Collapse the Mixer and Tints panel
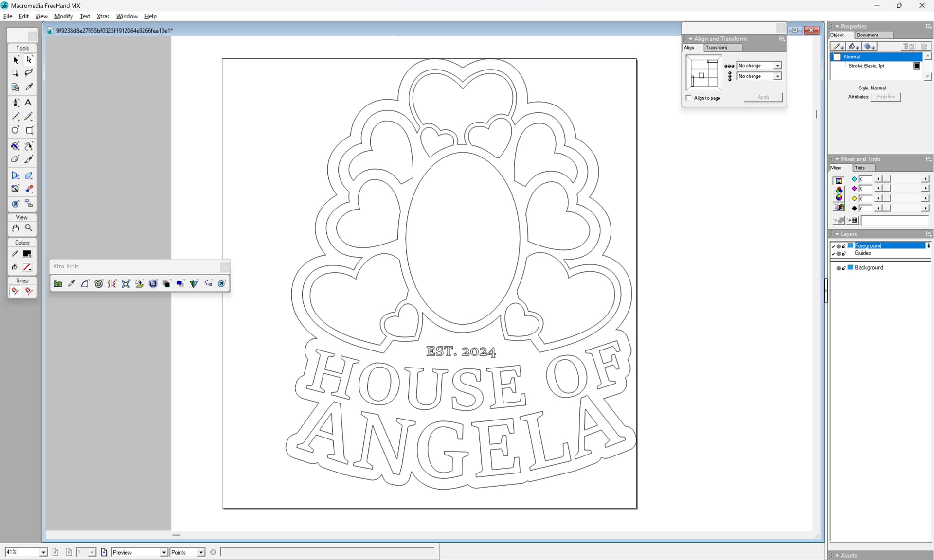The height and width of the screenshot is (560, 934). (837, 159)
